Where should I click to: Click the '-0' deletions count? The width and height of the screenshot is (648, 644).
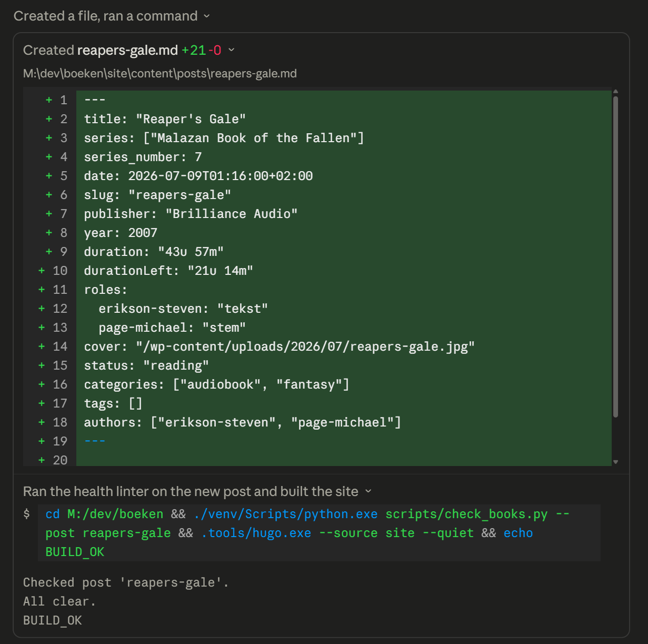pyautogui.click(x=215, y=50)
